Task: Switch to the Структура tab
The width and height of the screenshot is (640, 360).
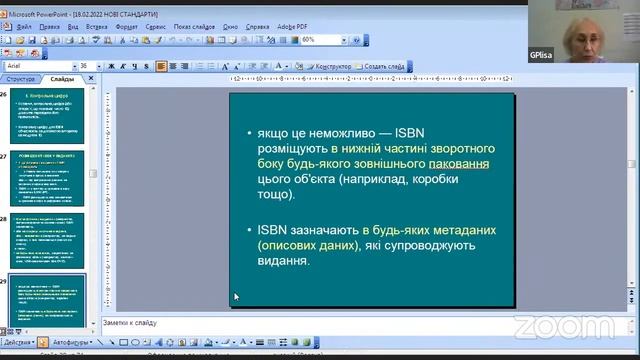Action: pyautogui.click(x=20, y=79)
